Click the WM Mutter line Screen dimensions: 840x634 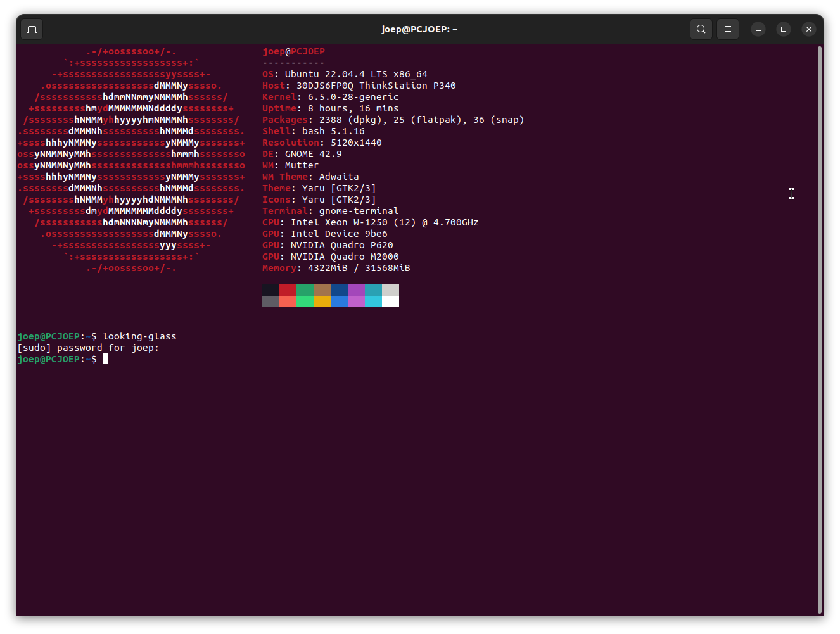[x=291, y=165]
